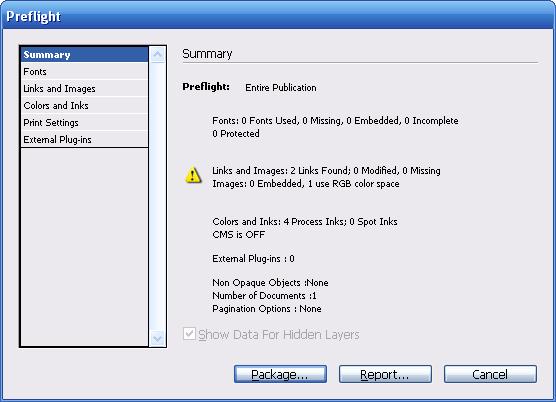Viewport: 556px width, 402px height.
Task: Open the Fonts category
Action: click(x=84, y=72)
